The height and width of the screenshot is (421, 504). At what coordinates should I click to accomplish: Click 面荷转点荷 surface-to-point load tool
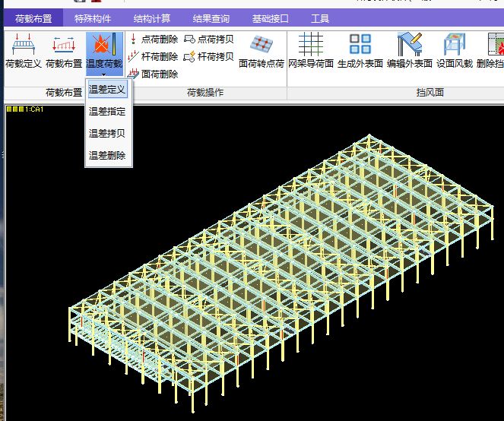(262, 52)
